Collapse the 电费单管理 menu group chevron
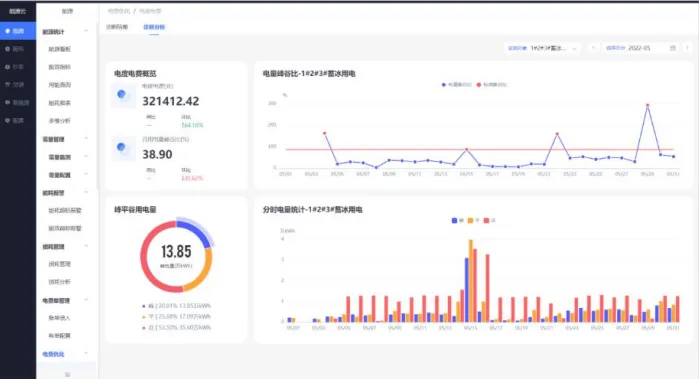 click(86, 300)
